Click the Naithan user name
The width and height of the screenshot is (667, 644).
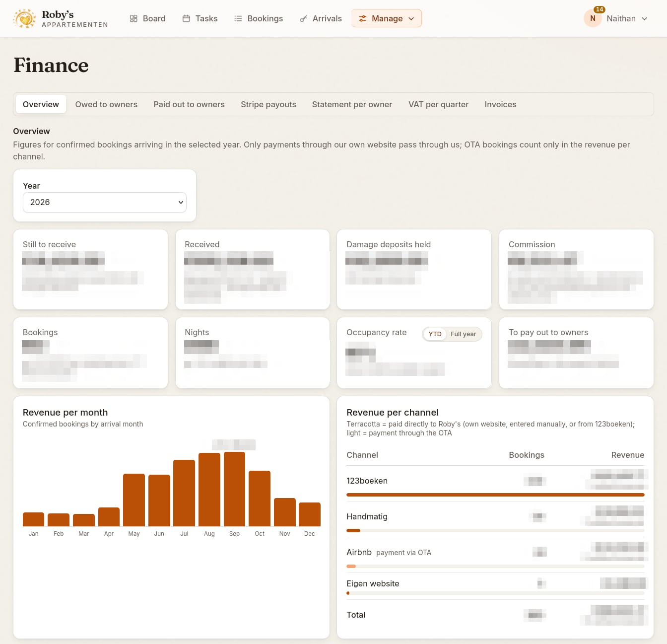[x=621, y=18]
